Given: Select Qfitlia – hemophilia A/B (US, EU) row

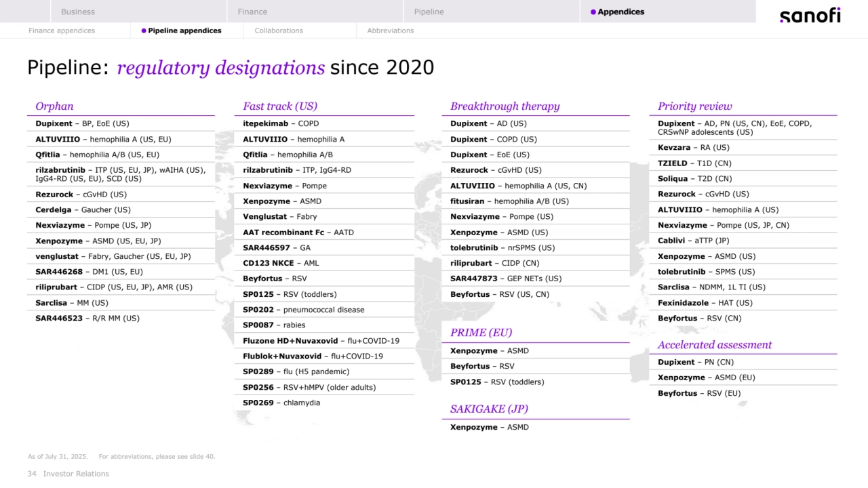Looking at the screenshot, I should click(121, 155).
